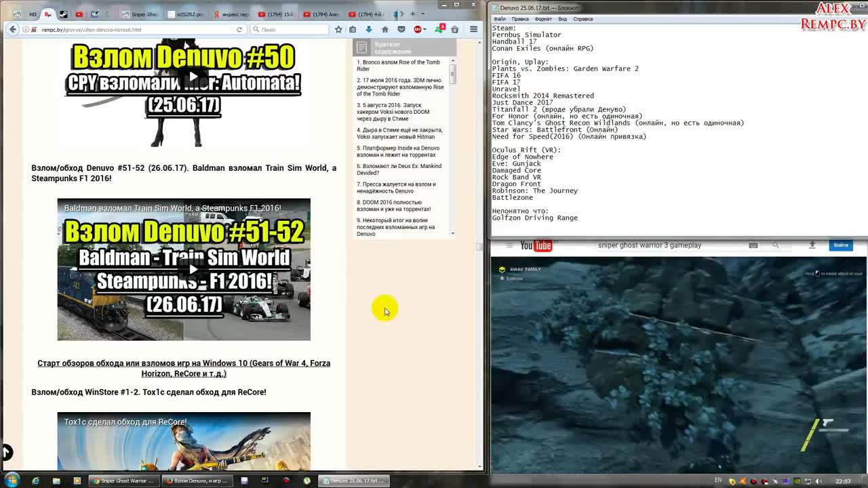Open Справка menu in Notepad

pos(583,19)
